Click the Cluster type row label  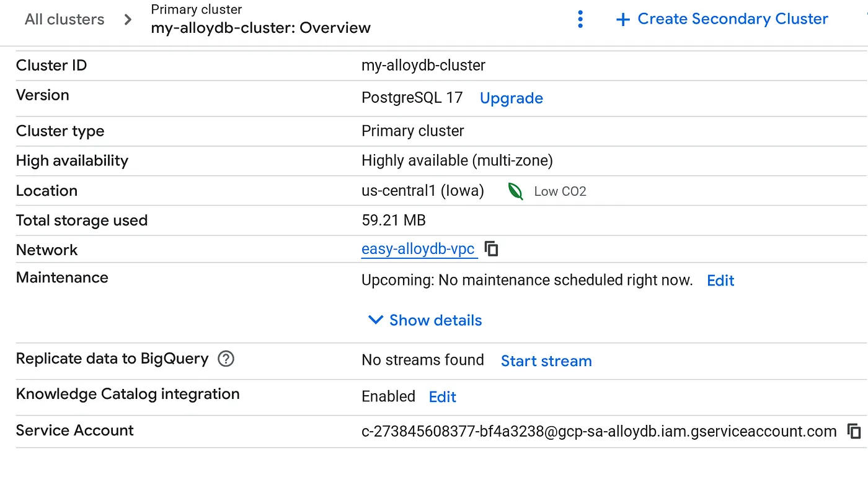tap(60, 131)
